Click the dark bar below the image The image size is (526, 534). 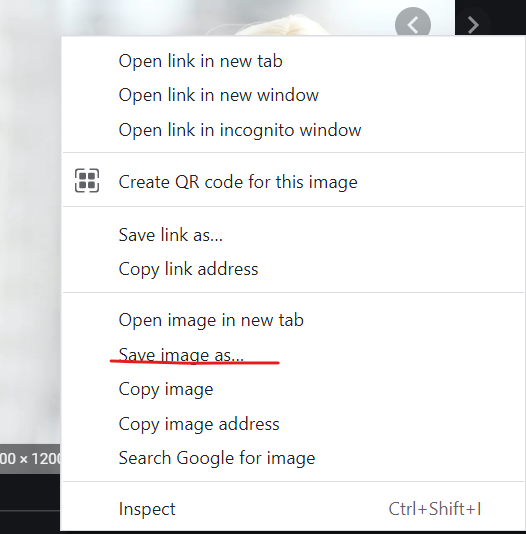pyautogui.click(x=30, y=504)
